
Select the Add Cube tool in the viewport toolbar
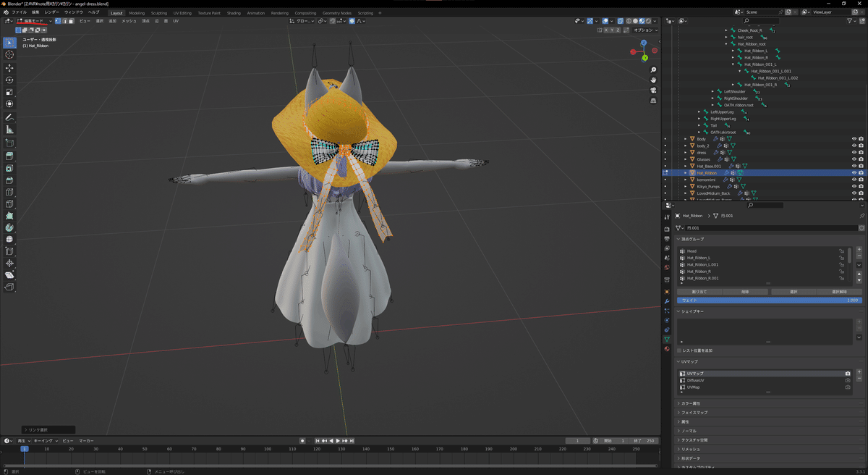[x=9, y=143]
